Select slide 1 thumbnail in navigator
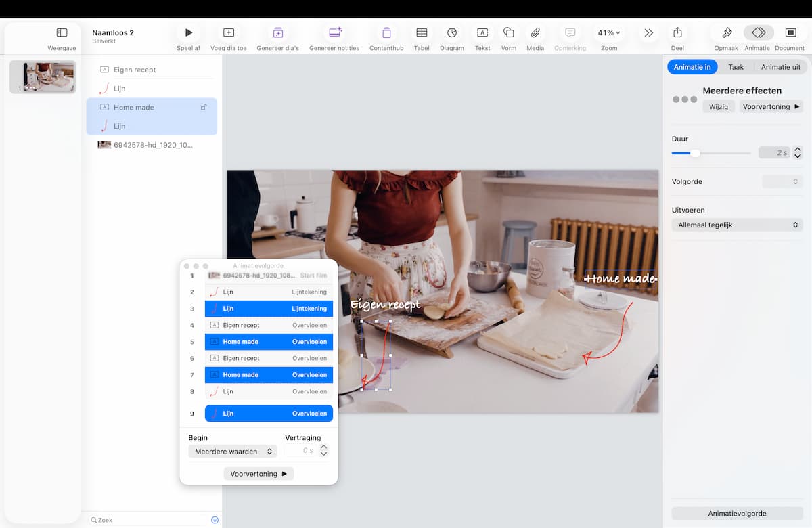Image resolution: width=812 pixels, height=528 pixels. pyautogui.click(x=43, y=77)
